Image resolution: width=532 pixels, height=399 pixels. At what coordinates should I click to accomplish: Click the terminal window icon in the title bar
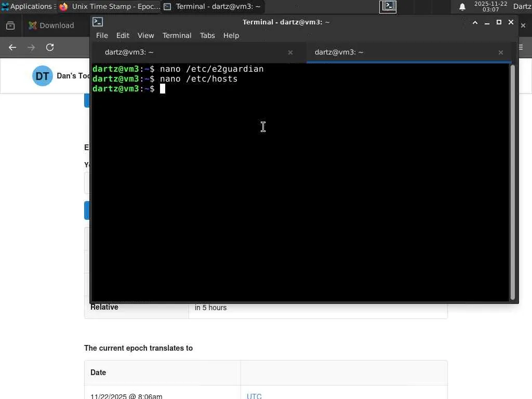click(98, 22)
